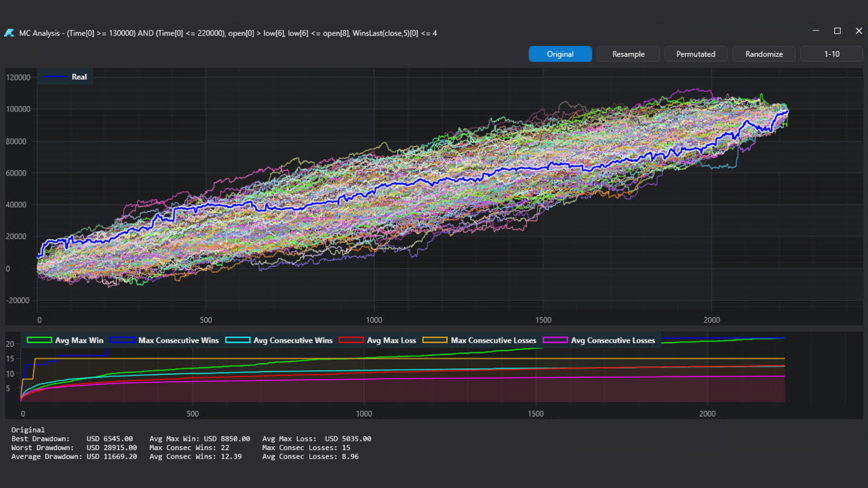Switch to the Resample view

(628, 54)
